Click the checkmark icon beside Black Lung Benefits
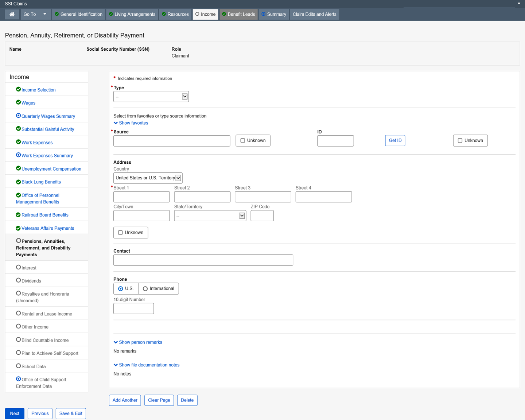525x420 pixels. pos(18,182)
